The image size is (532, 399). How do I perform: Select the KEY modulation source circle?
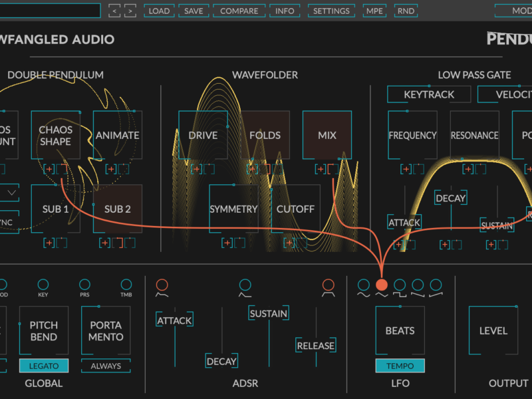pyautogui.click(x=43, y=285)
